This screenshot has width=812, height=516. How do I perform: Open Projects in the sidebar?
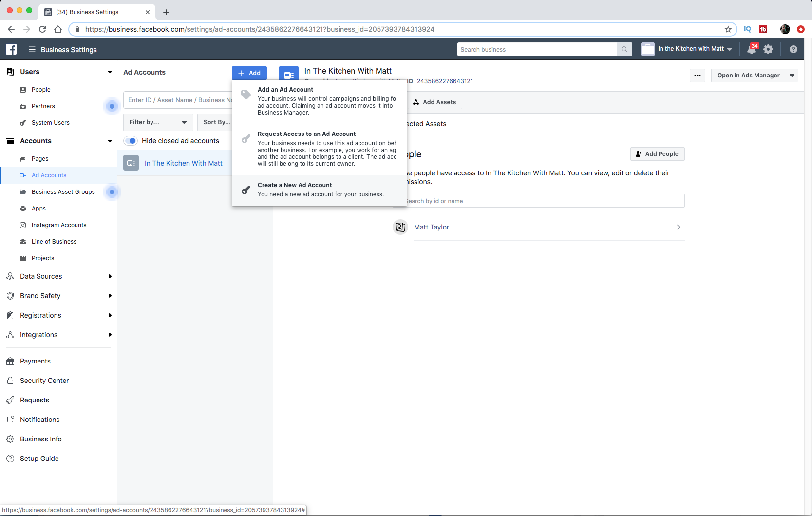(43, 258)
